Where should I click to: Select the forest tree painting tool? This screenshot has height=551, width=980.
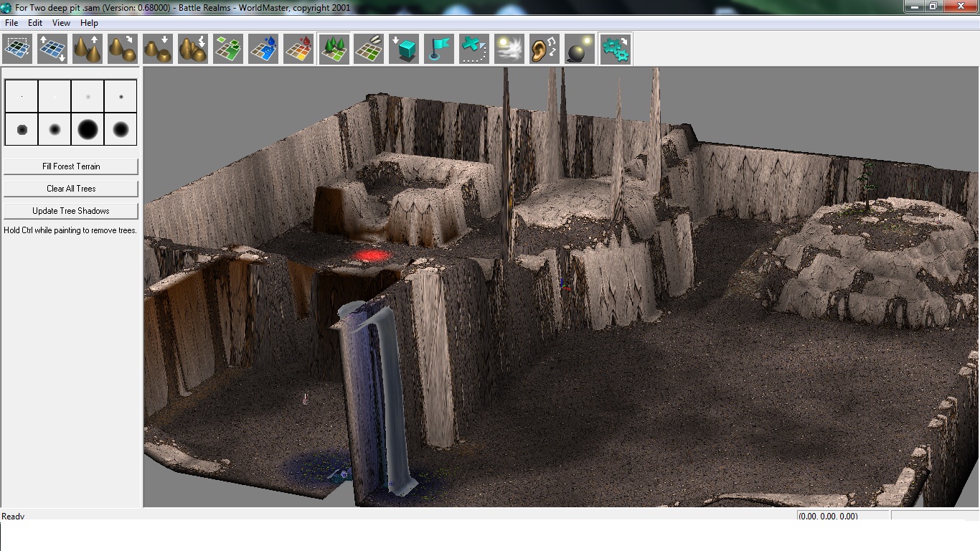334,50
